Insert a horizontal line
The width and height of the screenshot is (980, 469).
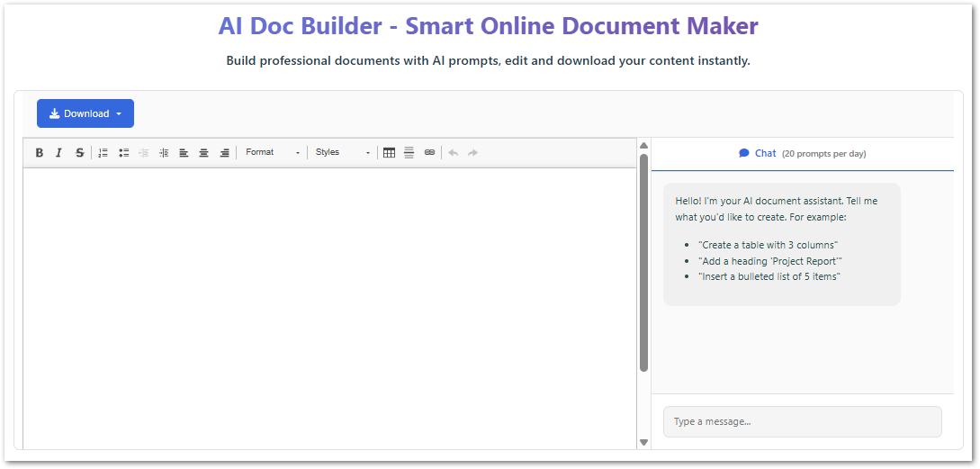coord(409,152)
